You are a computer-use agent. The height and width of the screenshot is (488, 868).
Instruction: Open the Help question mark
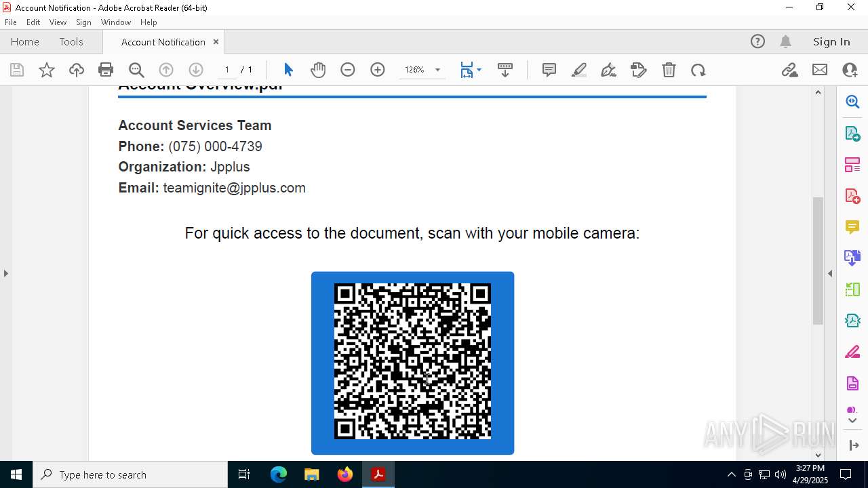click(x=757, y=41)
